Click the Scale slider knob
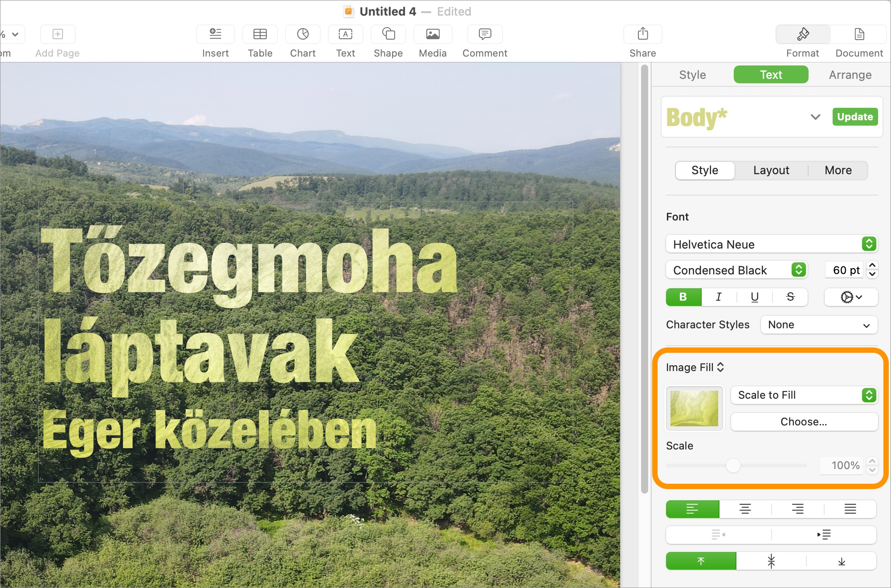Image resolution: width=891 pixels, height=588 pixels. (x=733, y=465)
